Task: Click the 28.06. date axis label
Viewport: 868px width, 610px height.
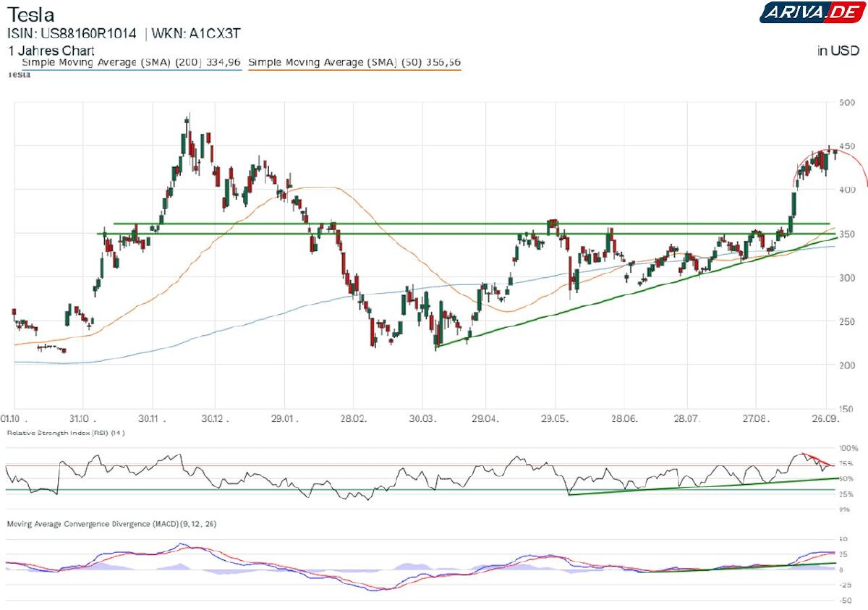Action: tap(624, 419)
